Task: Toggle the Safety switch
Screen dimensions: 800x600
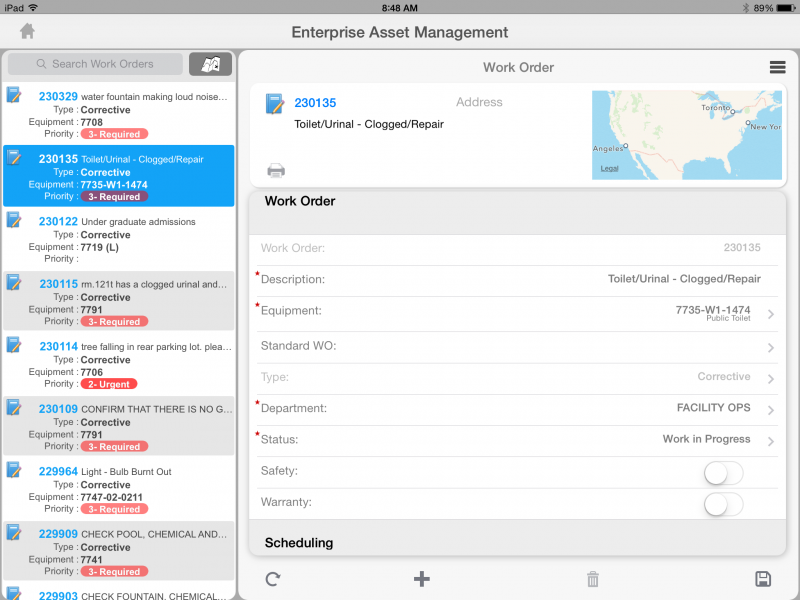Action: coord(723,473)
